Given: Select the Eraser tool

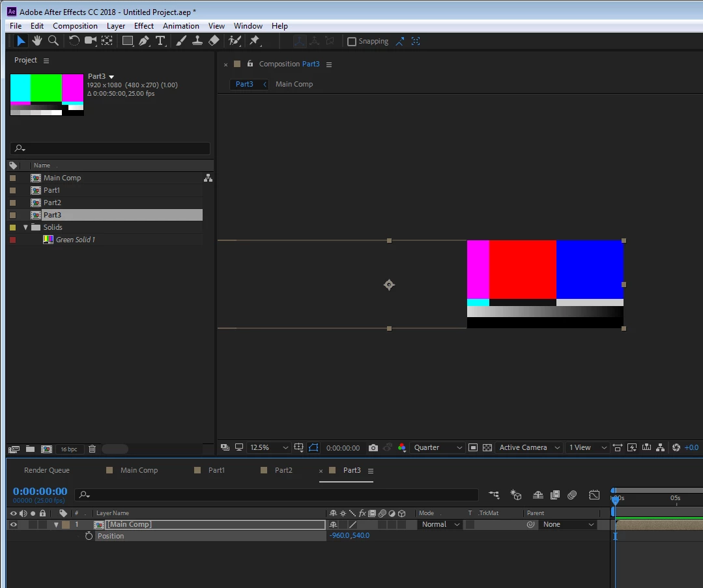Looking at the screenshot, I should 214,41.
